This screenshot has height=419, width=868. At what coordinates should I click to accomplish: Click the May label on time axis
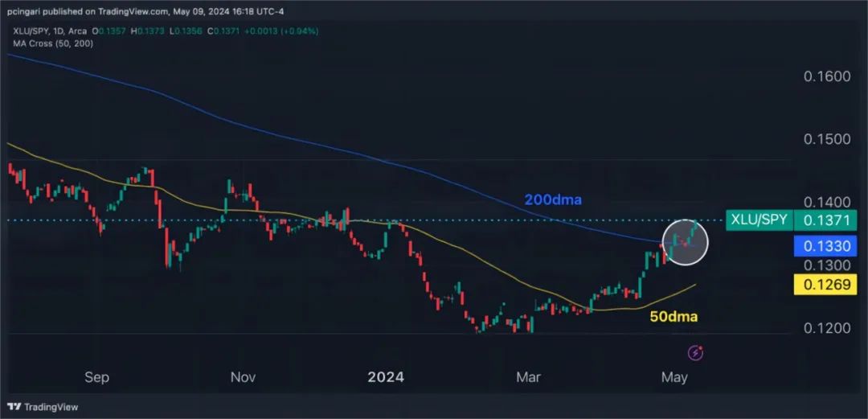[x=675, y=377]
